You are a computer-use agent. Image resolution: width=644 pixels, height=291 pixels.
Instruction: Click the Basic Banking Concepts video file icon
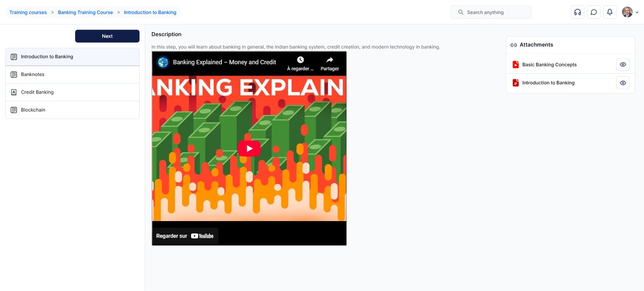tap(516, 64)
